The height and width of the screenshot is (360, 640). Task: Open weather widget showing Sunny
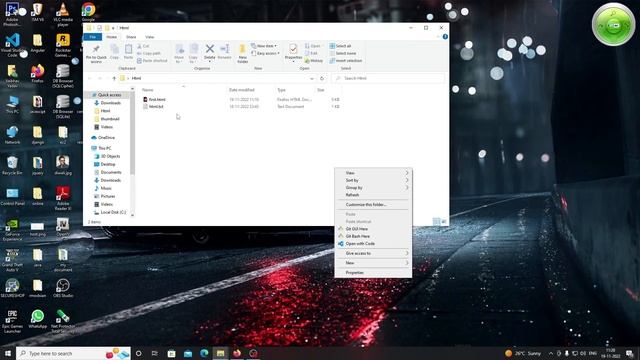(523, 353)
